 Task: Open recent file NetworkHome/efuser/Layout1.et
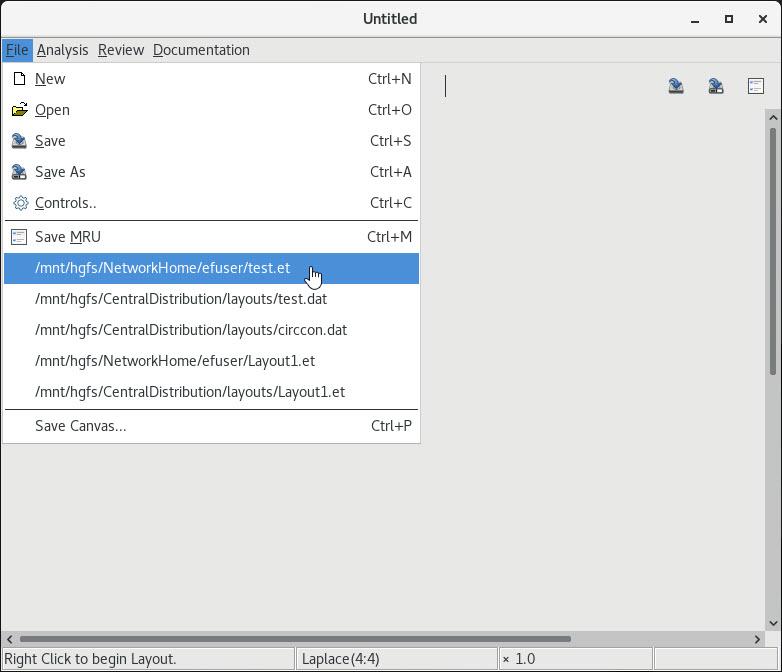[x=175, y=361]
